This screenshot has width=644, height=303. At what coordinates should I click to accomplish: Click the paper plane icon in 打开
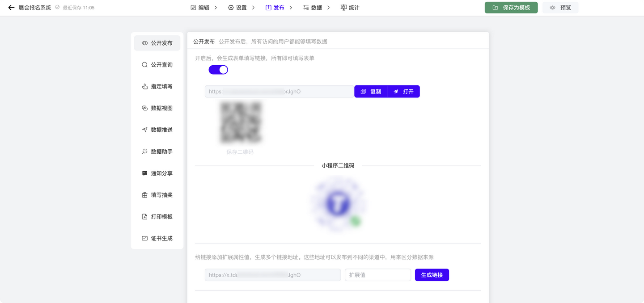click(x=395, y=92)
